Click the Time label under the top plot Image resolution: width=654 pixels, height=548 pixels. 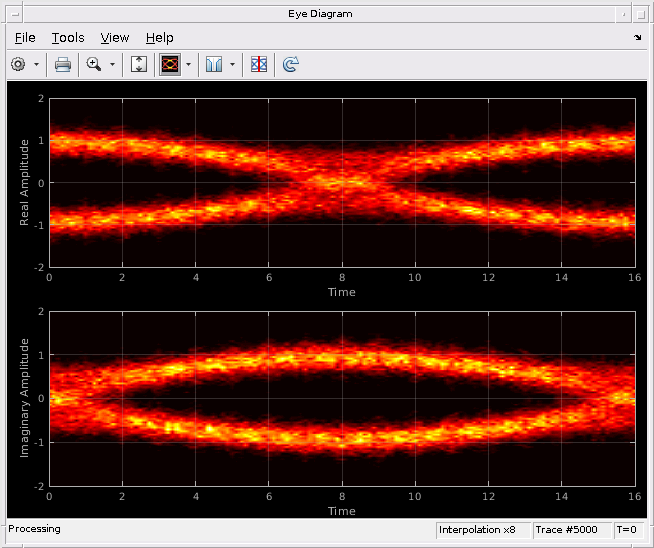[x=342, y=292]
